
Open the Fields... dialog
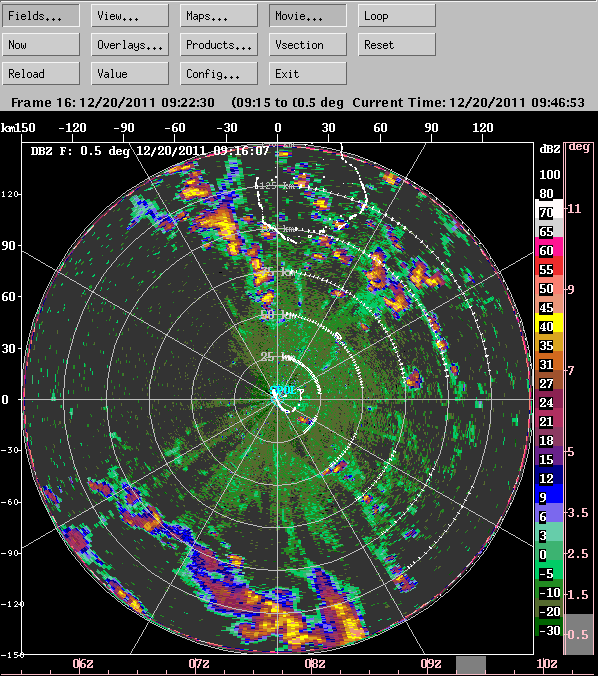click(x=41, y=16)
